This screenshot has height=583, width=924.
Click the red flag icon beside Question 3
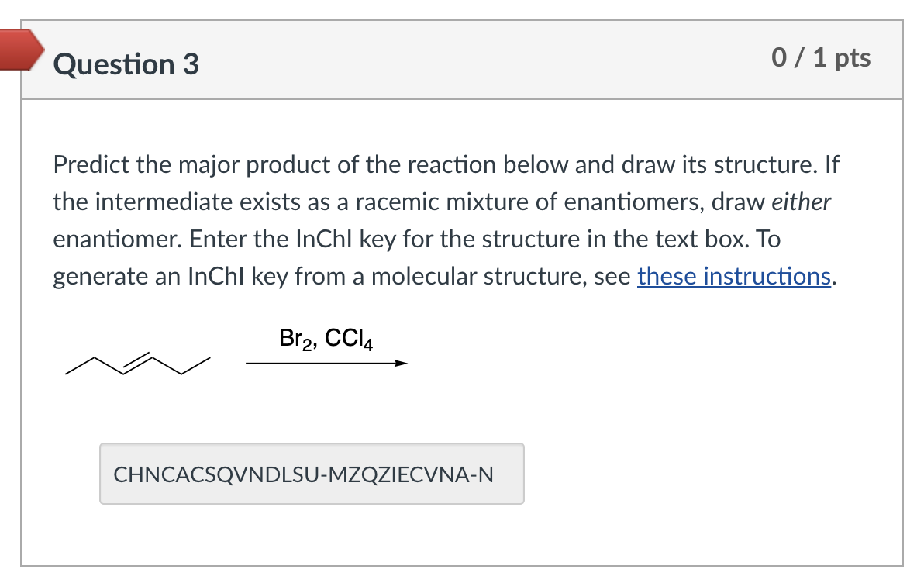[x=19, y=52]
